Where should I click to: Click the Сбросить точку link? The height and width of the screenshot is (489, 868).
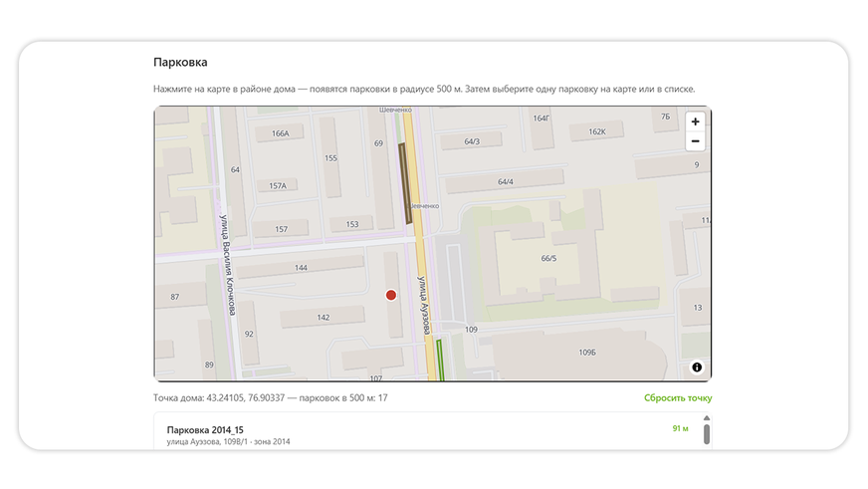(678, 397)
